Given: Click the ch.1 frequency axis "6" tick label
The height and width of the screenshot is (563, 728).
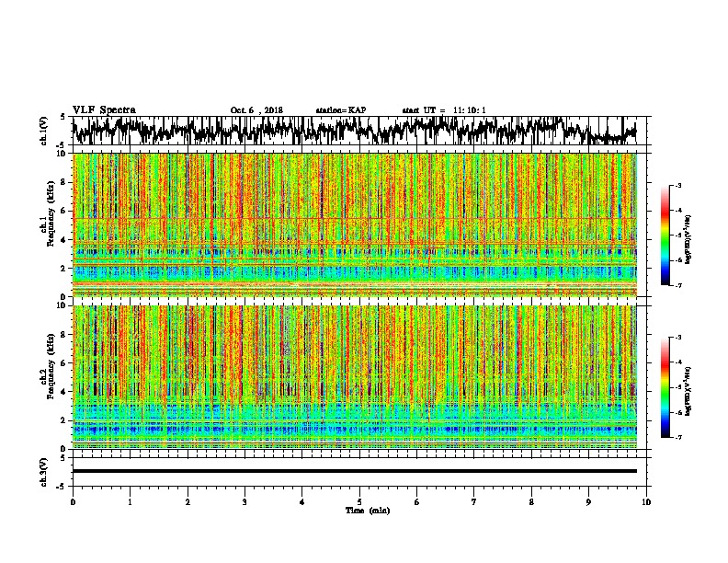Looking at the screenshot, I should point(64,211).
